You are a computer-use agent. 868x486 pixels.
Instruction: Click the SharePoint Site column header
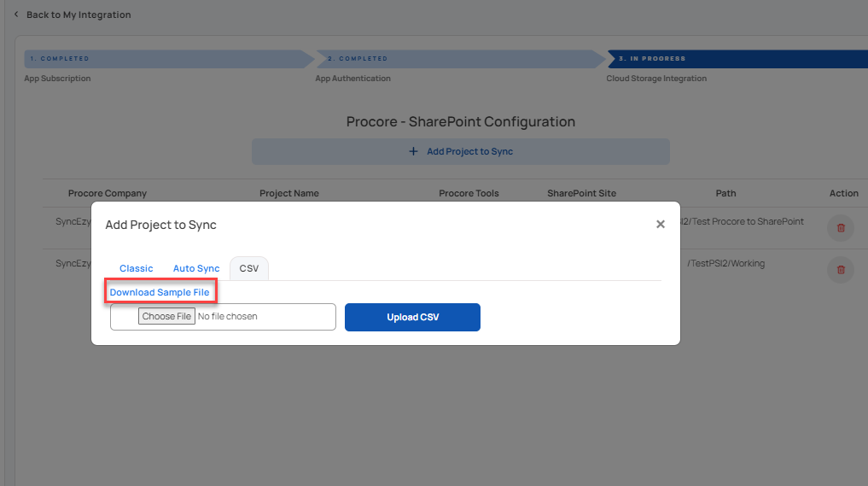[x=582, y=193]
